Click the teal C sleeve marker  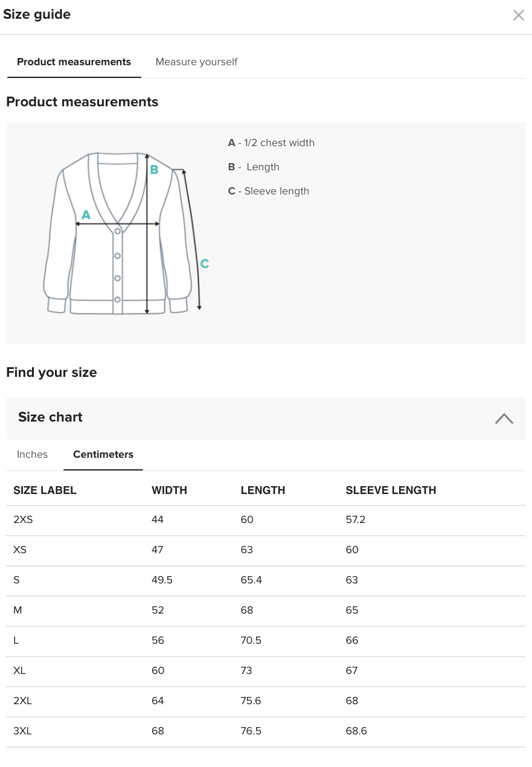coord(205,263)
